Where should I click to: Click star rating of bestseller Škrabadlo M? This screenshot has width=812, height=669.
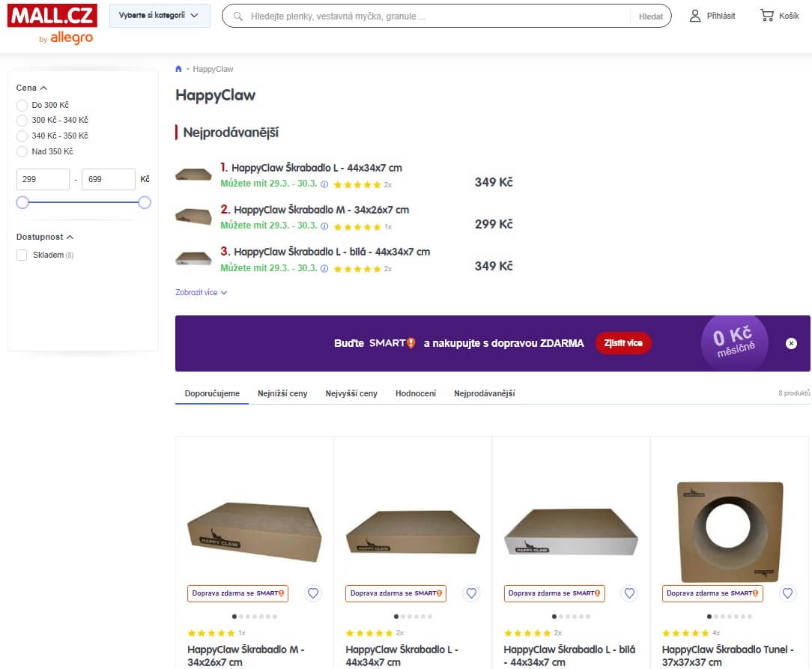[x=357, y=227]
